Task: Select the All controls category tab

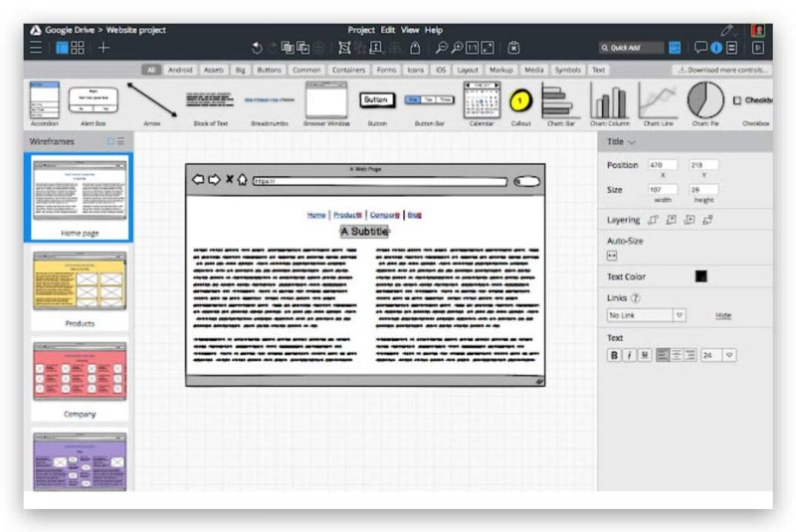Action: [151, 70]
